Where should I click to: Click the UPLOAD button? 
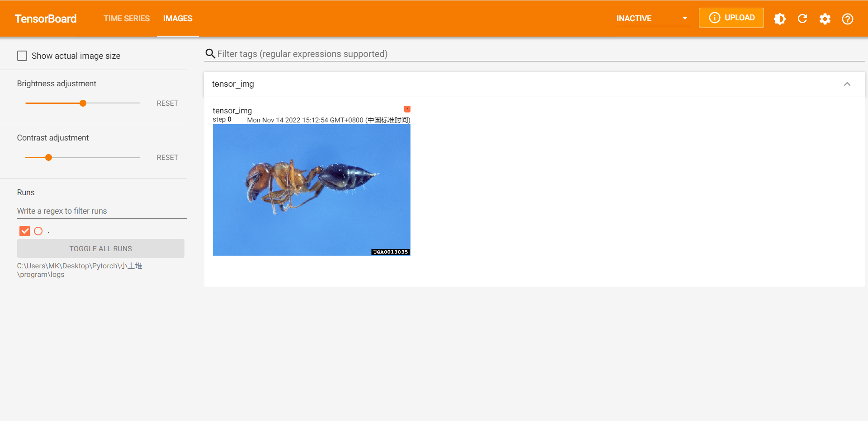(731, 18)
